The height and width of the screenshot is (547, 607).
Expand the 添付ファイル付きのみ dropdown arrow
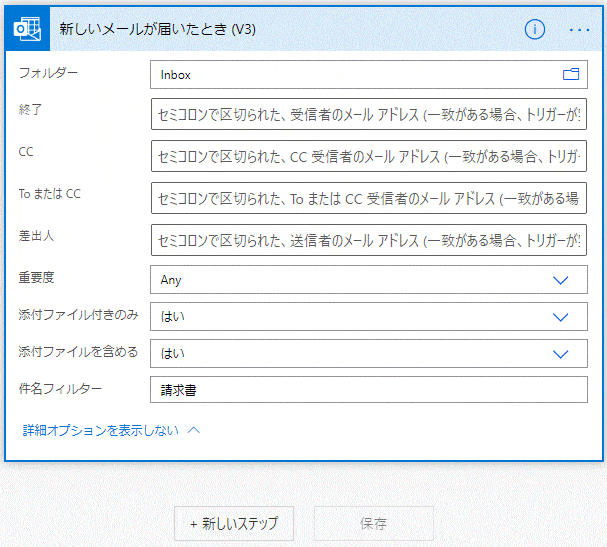pyautogui.click(x=561, y=317)
